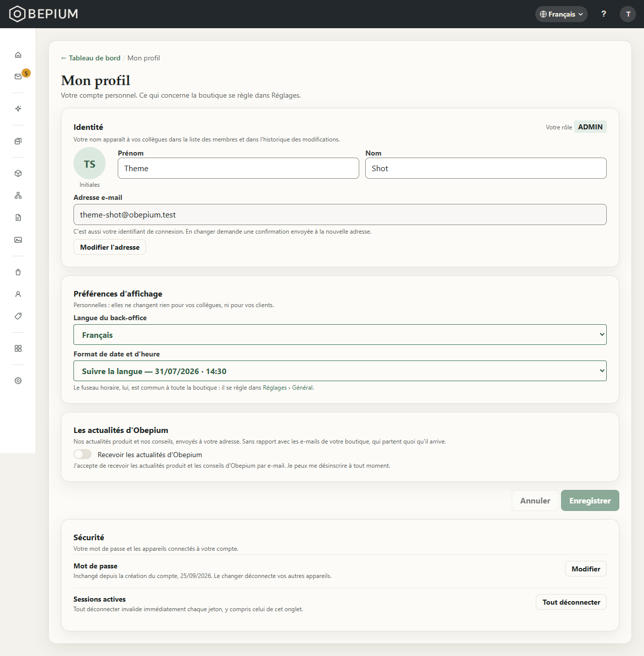
Task: Open the T user avatar menu
Action: [x=628, y=14]
